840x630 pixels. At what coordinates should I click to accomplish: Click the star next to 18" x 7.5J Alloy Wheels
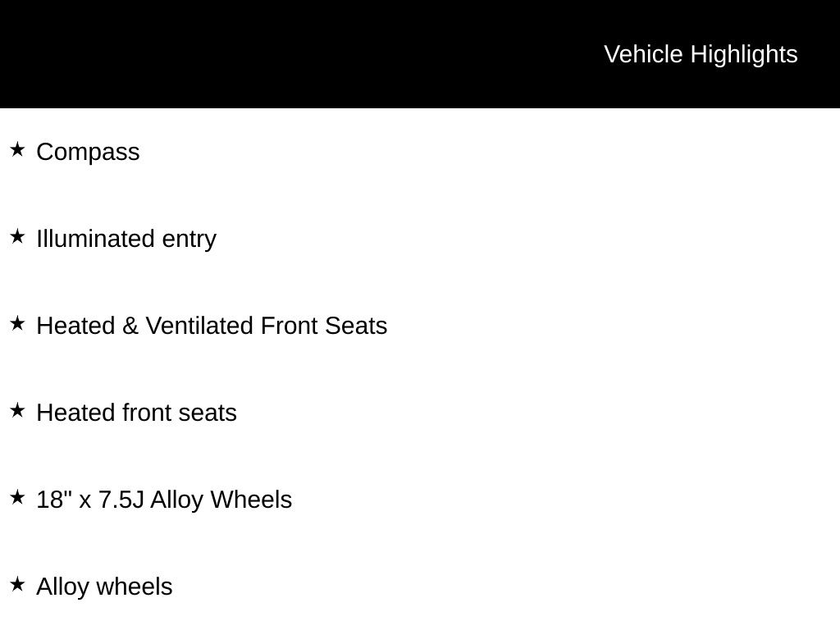point(17,498)
